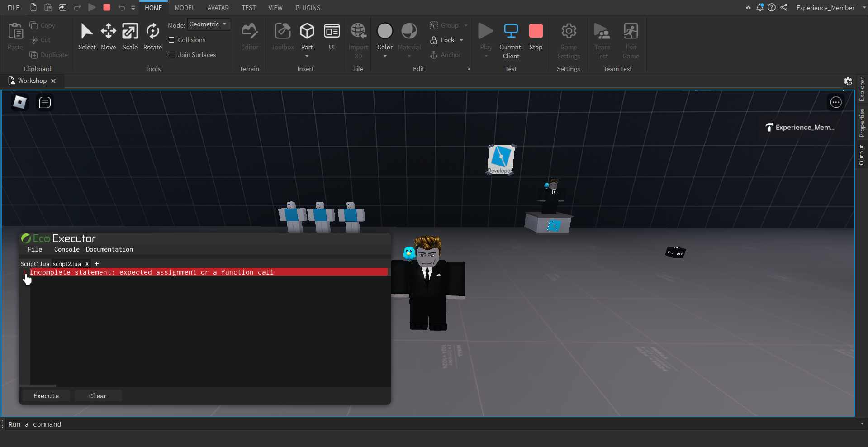Click the Execute button

coord(46,396)
